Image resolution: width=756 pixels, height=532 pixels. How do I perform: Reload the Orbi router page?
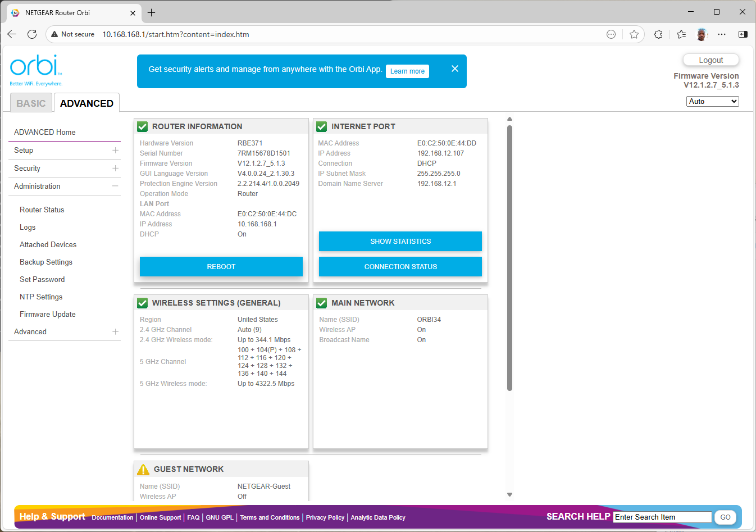coord(32,34)
